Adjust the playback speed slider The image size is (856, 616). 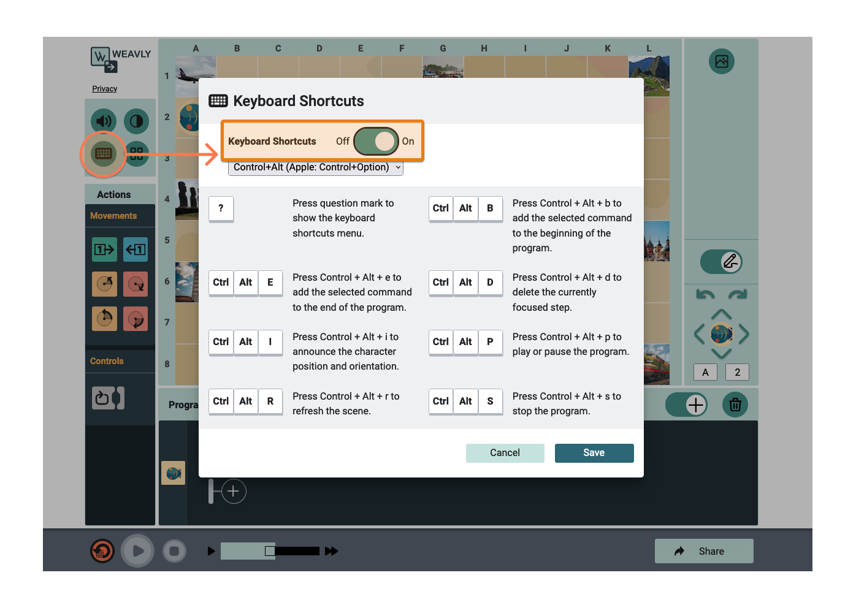[x=270, y=550]
